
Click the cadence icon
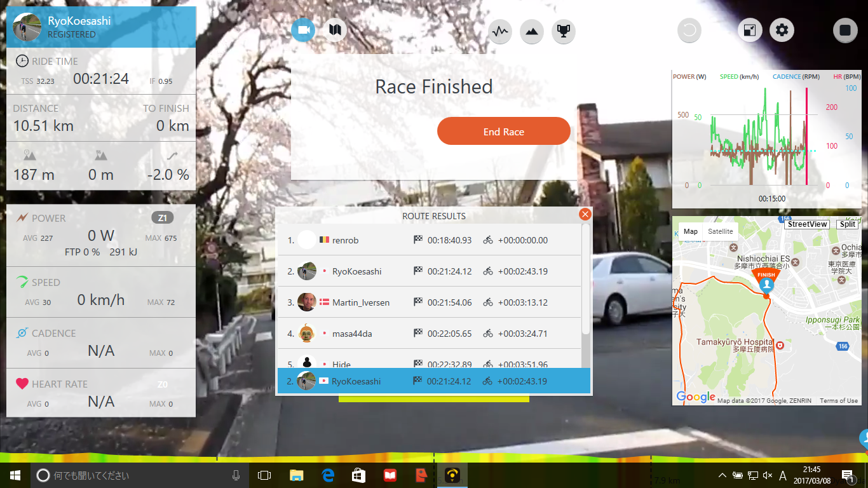pos(22,333)
